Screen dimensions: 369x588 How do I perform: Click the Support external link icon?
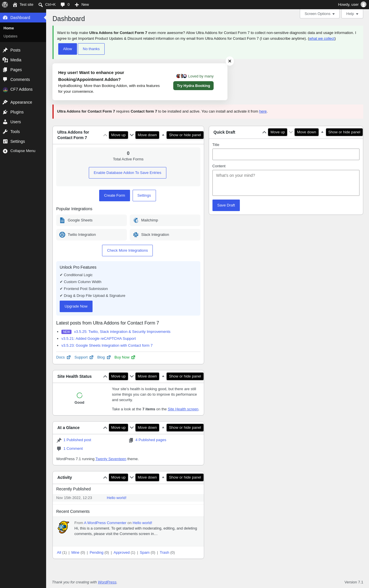91,357
